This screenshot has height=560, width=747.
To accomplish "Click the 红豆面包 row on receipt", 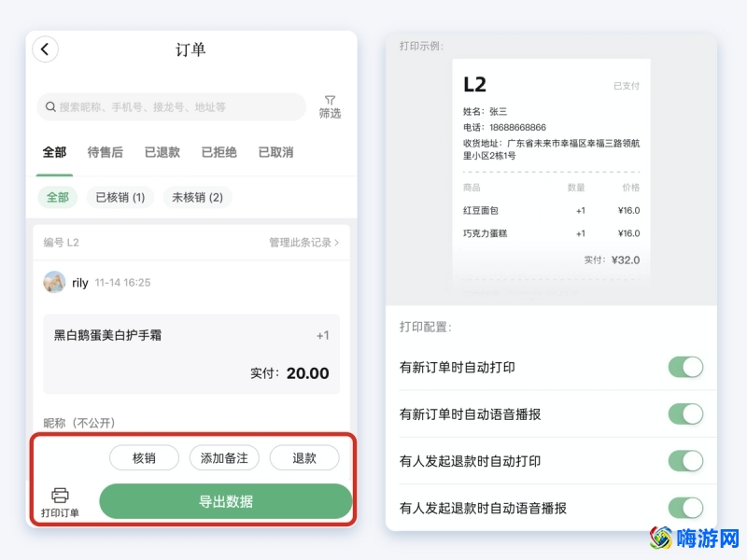I will pos(551,211).
